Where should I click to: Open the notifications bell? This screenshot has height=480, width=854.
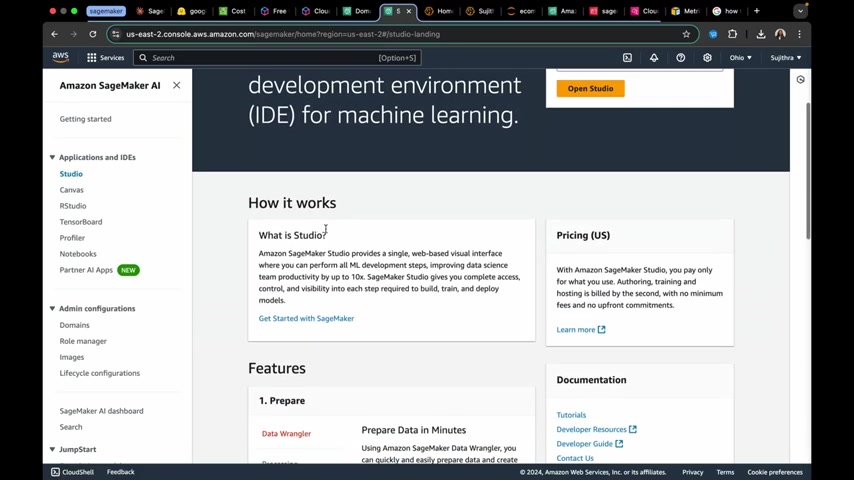[654, 57]
